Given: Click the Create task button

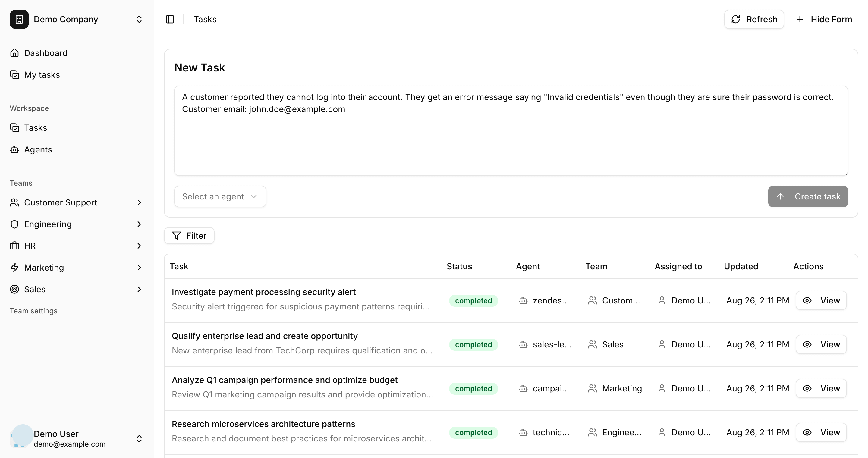Looking at the screenshot, I should click(x=808, y=196).
